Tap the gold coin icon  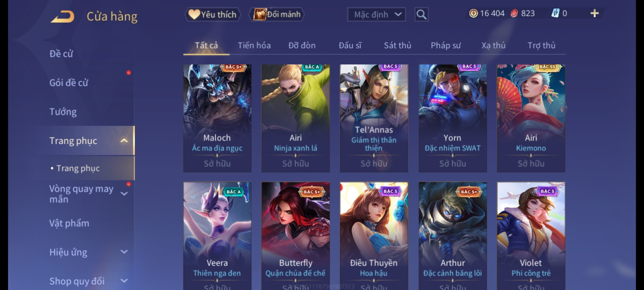click(473, 13)
